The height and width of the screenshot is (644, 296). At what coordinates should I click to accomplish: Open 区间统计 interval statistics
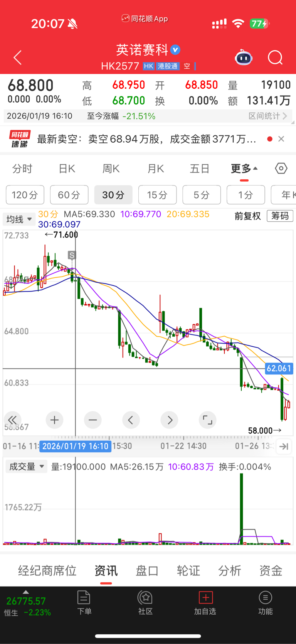pyautogui.click(x=268, y=116)
